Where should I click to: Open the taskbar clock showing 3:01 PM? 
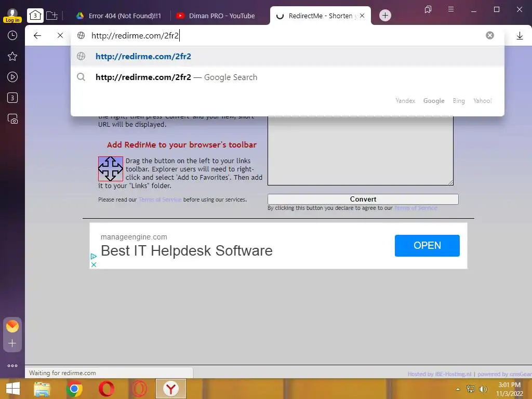(x=509, y=389)
